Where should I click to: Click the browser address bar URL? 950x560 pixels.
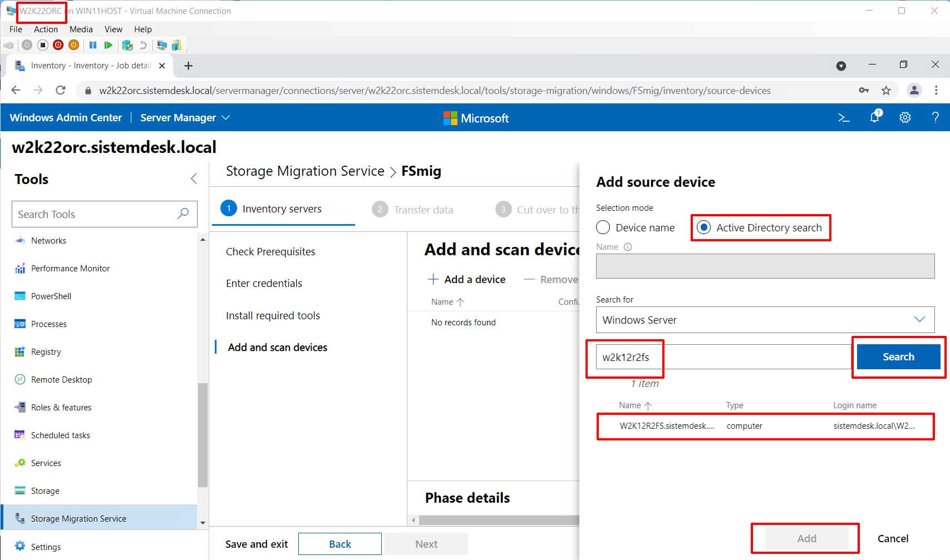point(435,91)
